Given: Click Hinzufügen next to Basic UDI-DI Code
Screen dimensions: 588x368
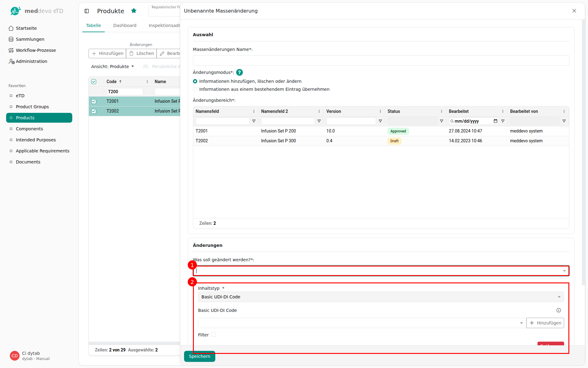Looking at the screenshot, I should [545, 323].
